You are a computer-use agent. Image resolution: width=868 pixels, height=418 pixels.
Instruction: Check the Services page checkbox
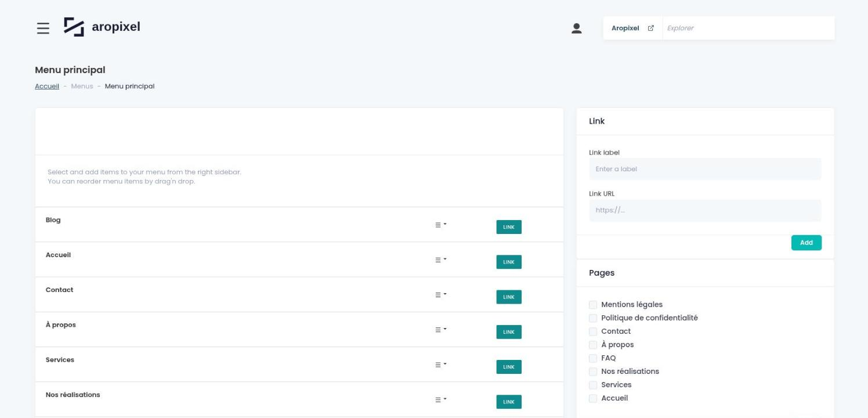pos(593,385)
